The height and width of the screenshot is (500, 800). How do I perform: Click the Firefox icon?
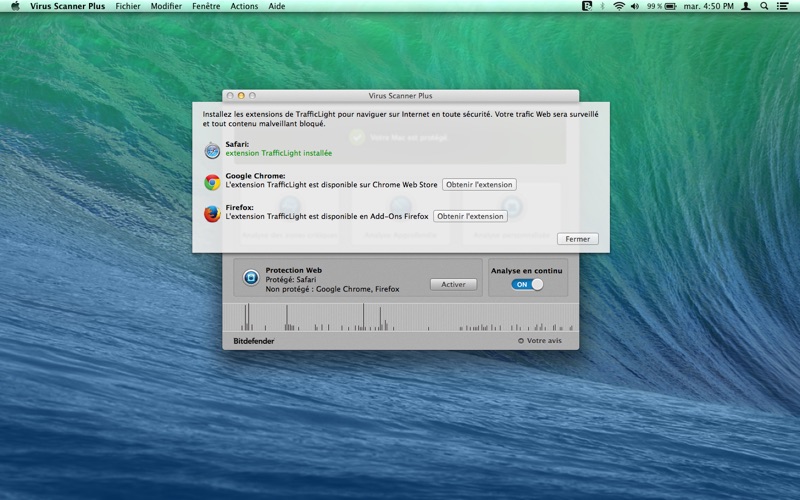[x=212, y=214]
